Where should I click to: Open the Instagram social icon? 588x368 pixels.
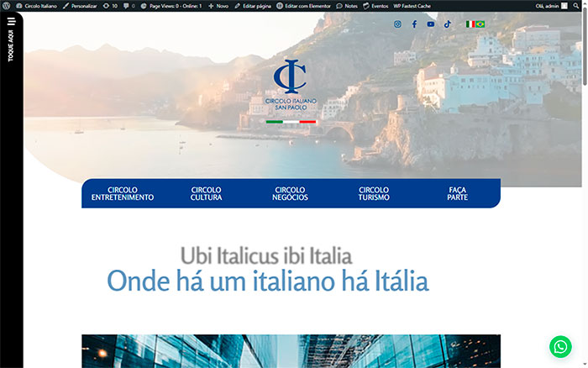click(x=398, y=24)
